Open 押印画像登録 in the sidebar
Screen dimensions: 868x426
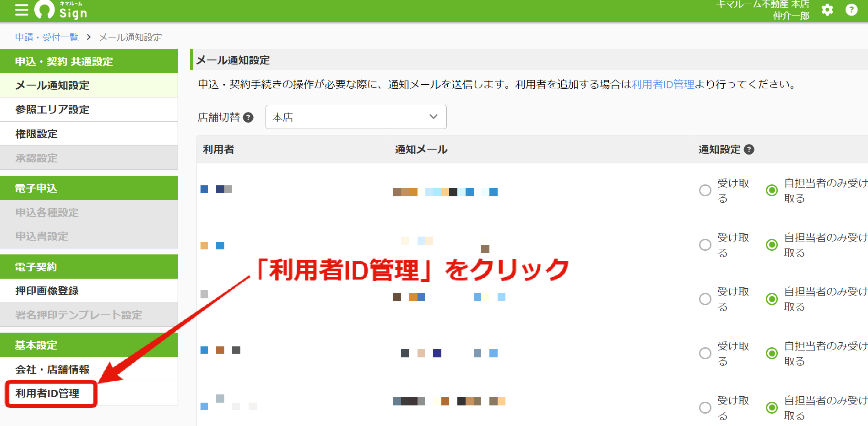coord(89,291)
